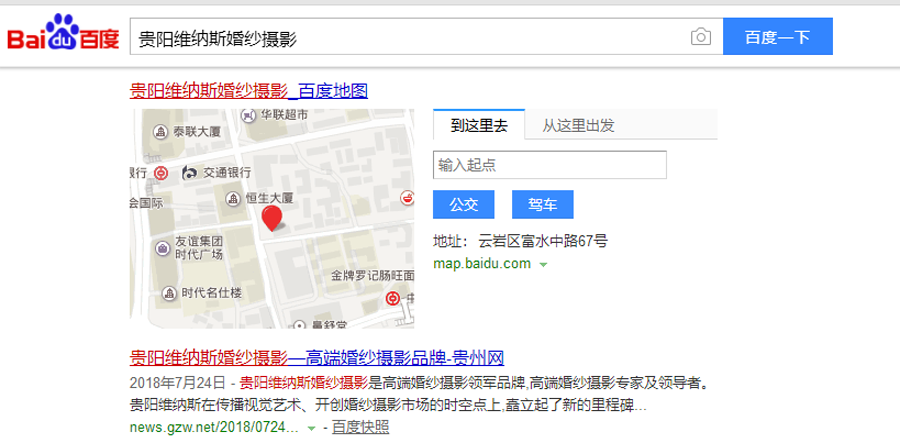Click 恒生大厦 building icon on map

click(232, 199)
